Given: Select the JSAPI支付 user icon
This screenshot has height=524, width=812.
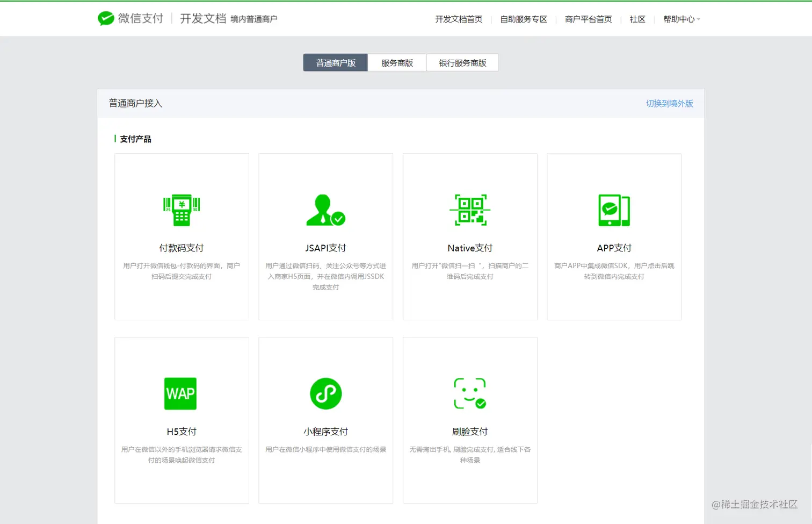Looking at the screenshot, I should [x=325, y=210].
